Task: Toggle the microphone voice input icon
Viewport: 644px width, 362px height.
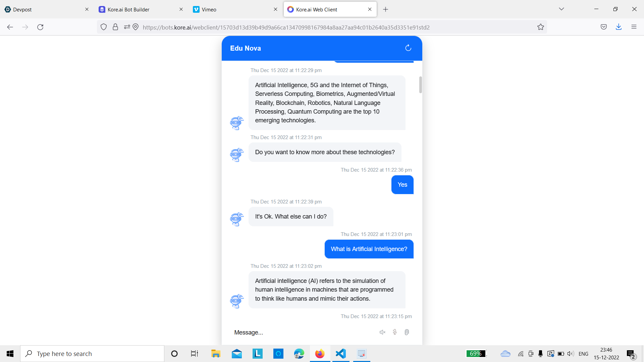Action: tap(395, 332)
